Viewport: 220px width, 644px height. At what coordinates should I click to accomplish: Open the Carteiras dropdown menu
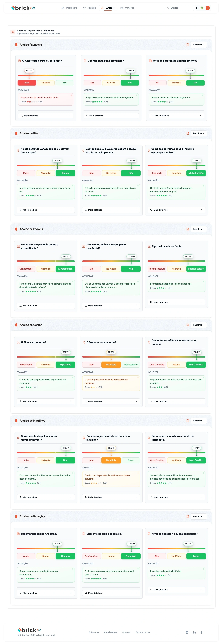coord(129,8)
